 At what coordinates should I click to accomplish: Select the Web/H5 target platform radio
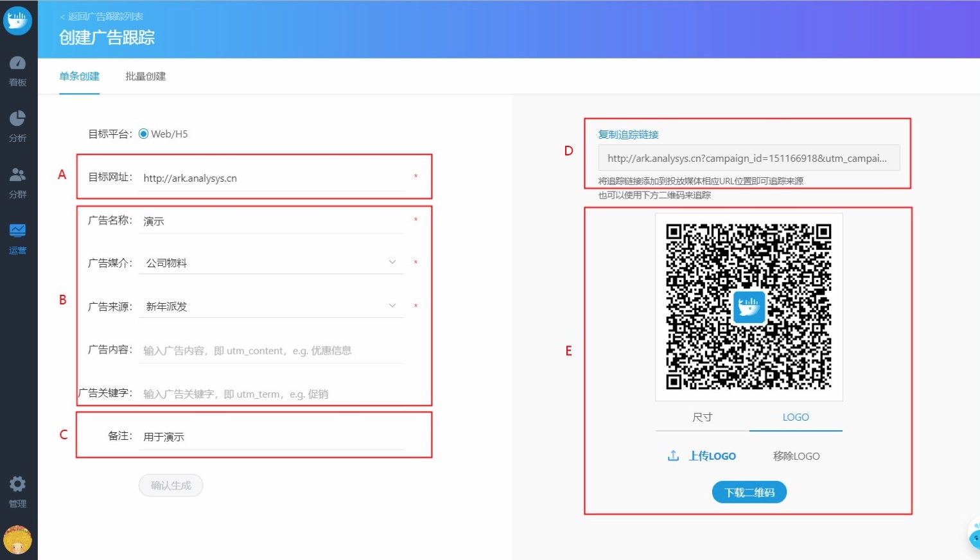pos(143,134)
